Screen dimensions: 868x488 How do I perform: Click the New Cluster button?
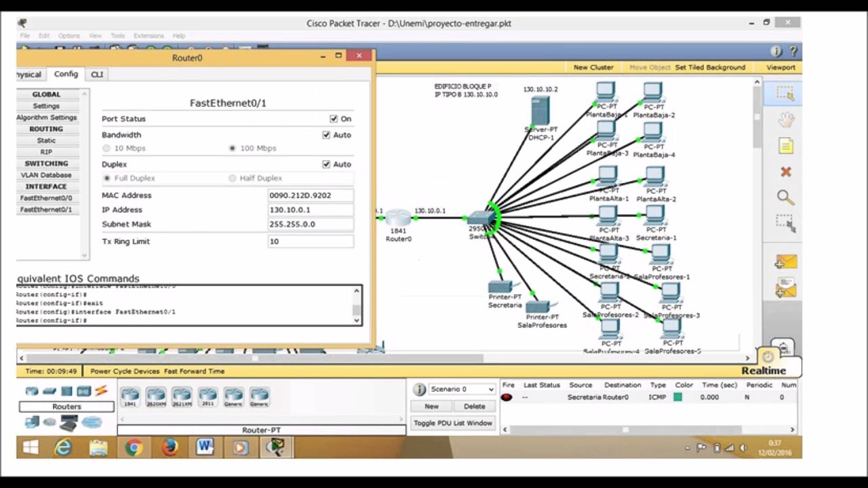coord(593,67)
